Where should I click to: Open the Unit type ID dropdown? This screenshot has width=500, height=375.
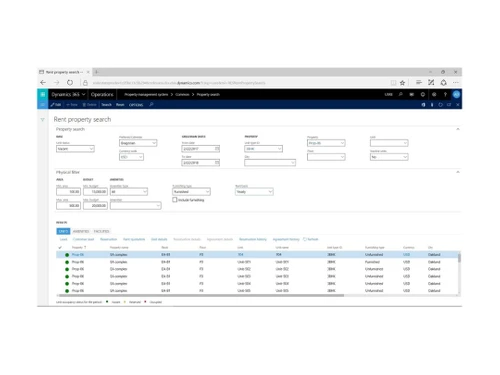click(x=263, y=149)
